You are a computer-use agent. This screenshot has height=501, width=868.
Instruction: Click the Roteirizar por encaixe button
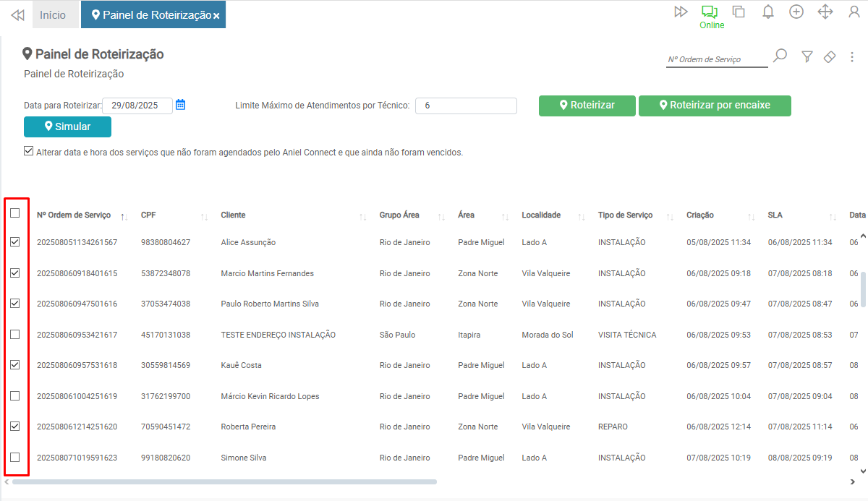pyautogui.click(x=714, y=106)
